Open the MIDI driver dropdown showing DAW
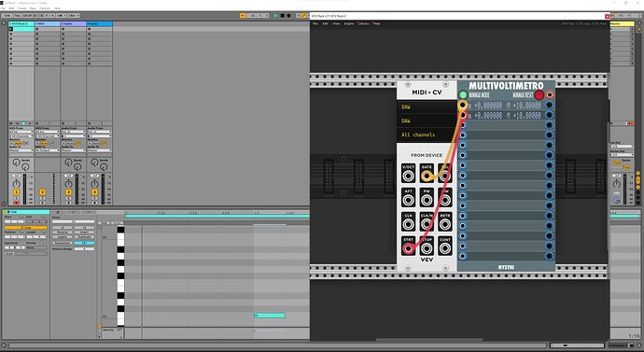This screenshot has width=644, height=352. (x=427, y=106)
